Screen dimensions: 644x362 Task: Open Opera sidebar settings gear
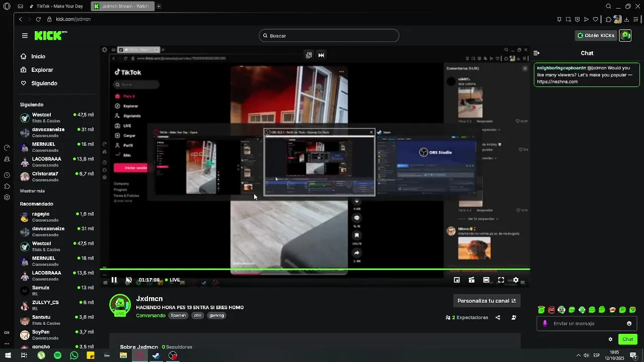[x=7, y=197]
